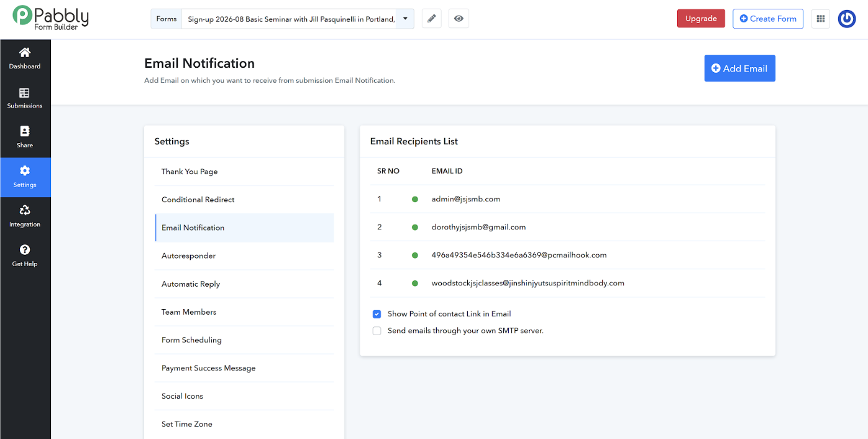The height and width of the screenshot is (439, 868).
Task: Uncheck Show Point of contact Link in Email
Action: 377,314
